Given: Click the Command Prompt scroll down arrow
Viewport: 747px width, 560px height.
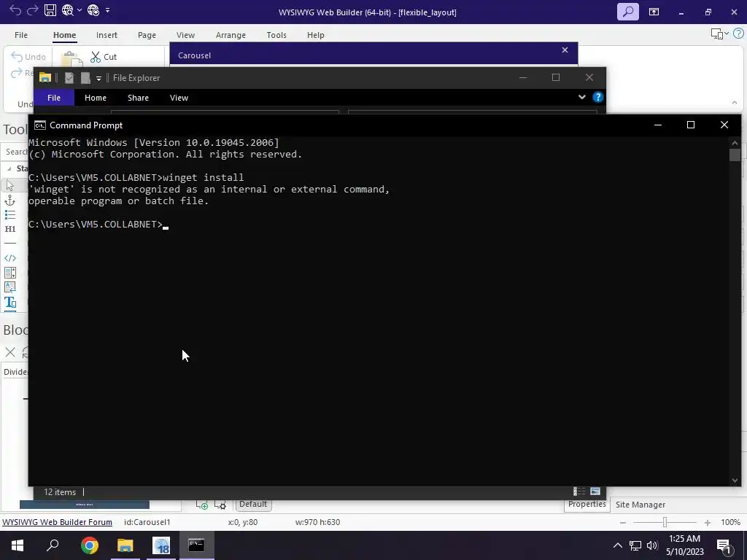Looking at the screenshot, I should tap(735, 481).
